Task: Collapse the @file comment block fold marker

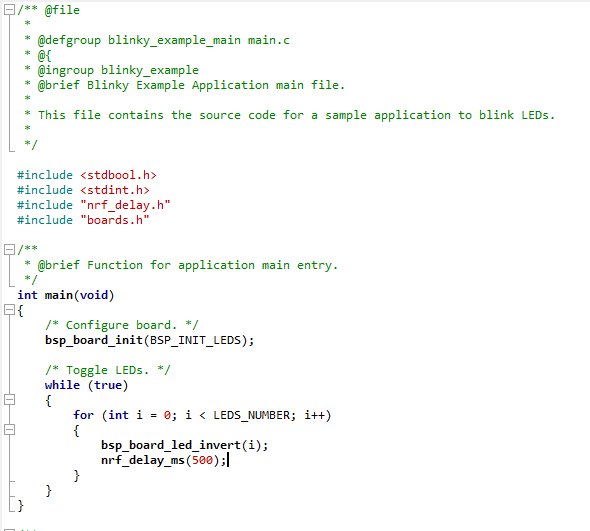Action: click(9, 10)
